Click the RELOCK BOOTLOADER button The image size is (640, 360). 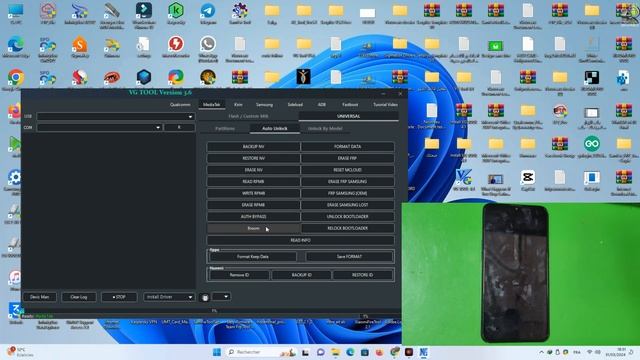click(348, 228)
